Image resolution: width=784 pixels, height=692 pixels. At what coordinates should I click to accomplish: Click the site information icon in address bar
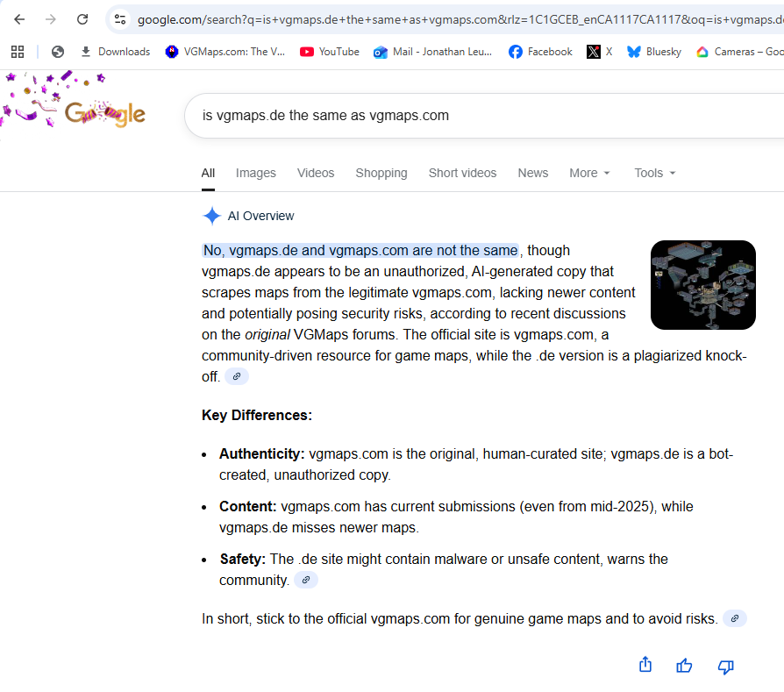(x=120, y=19)
